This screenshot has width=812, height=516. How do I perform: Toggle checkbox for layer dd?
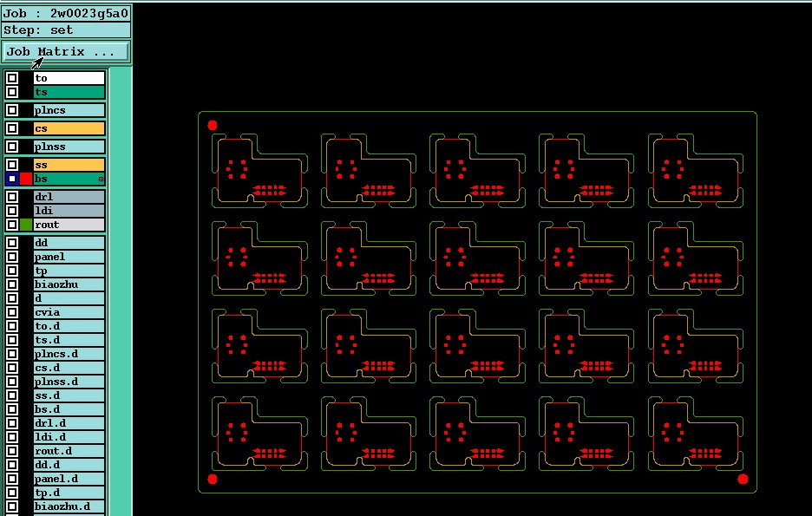[12, 243]
